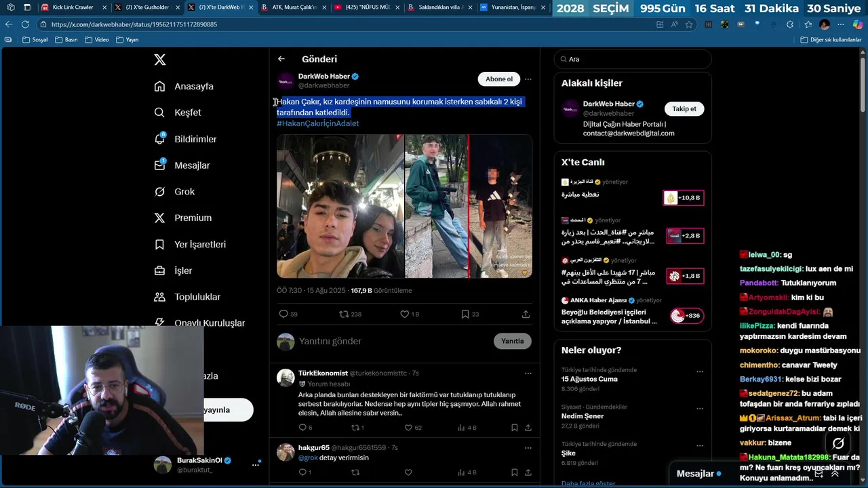Click the Yanıtla reply button
This screenshot has width=868, height=488.
pos(513,341)
